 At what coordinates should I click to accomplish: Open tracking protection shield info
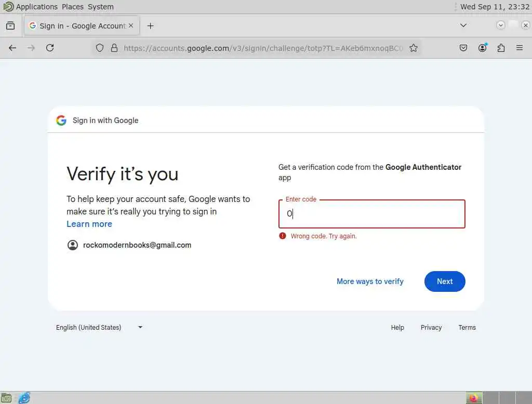99,48
